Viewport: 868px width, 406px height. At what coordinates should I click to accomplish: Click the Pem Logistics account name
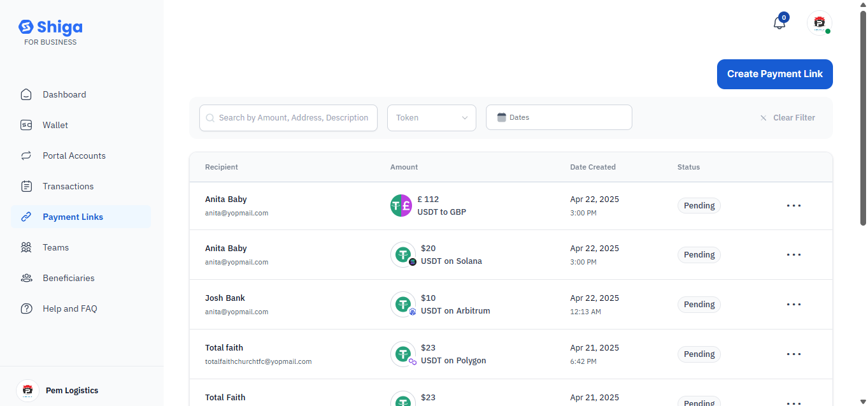point(72,390)
